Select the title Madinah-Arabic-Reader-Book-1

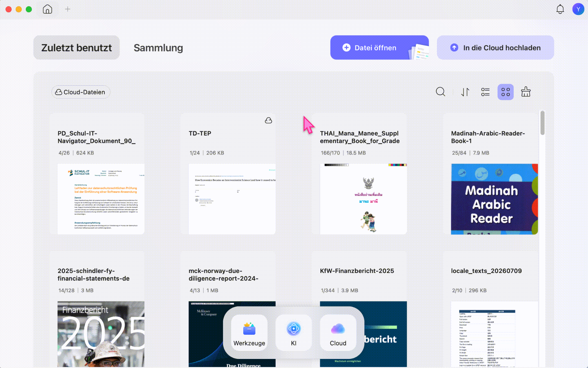(x=488, y=137)
